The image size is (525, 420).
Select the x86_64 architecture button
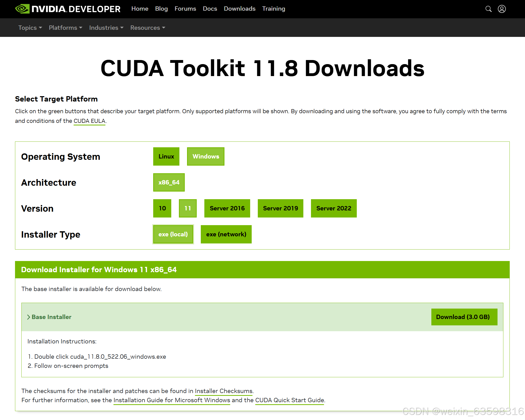pyautogui.click(x=169, y=182)
